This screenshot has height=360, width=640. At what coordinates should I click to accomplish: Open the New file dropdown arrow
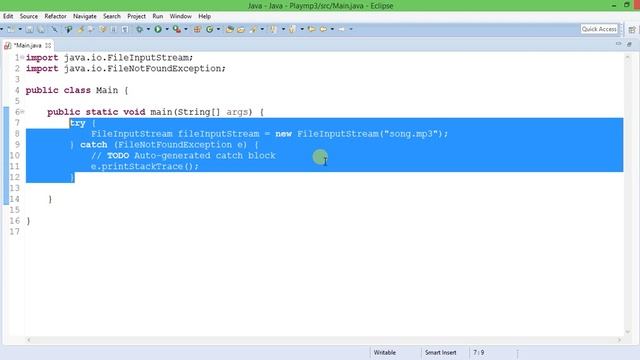pyautogui.click(x=20, y=29)
